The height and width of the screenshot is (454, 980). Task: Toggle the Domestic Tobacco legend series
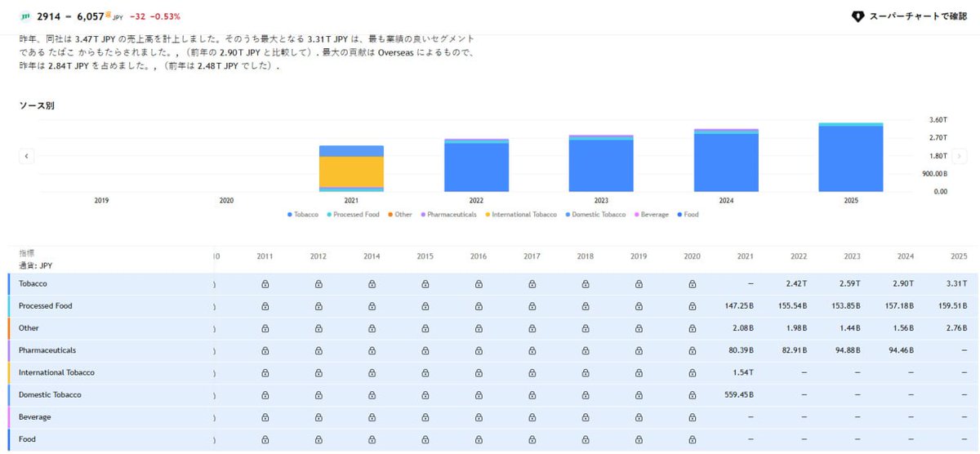tap(595, 215)
